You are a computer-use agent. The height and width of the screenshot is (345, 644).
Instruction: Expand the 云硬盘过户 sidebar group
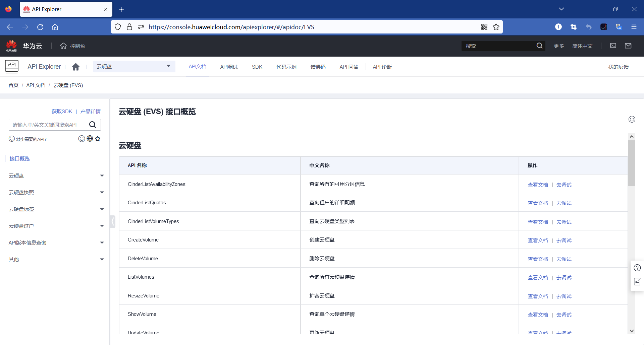[x=56, y=226]
